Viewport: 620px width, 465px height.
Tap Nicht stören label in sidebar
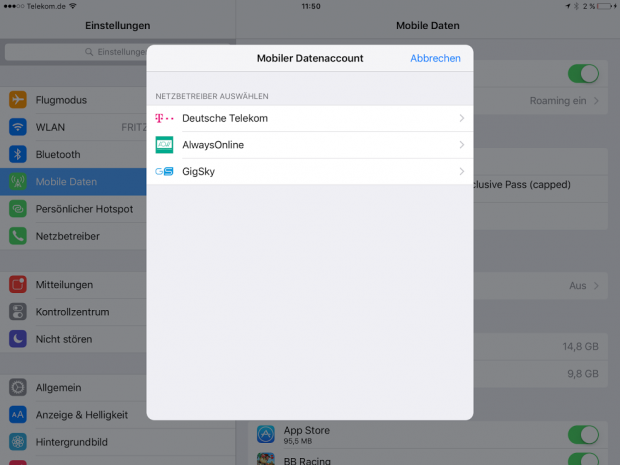[64, 339]
